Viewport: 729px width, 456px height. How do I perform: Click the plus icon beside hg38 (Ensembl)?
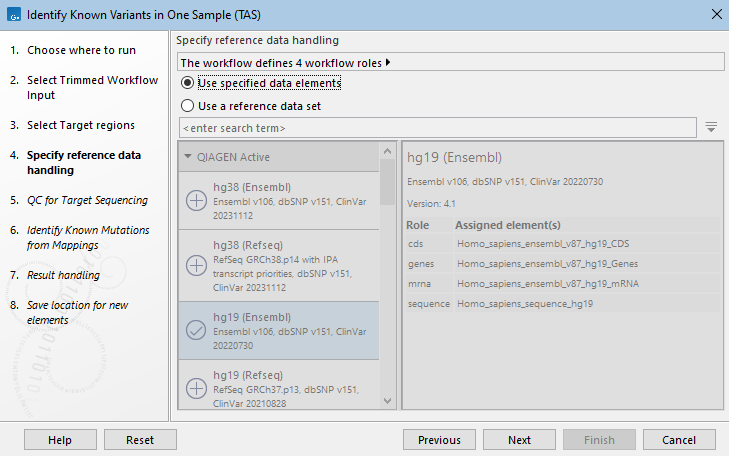click(x=197, y=200)
